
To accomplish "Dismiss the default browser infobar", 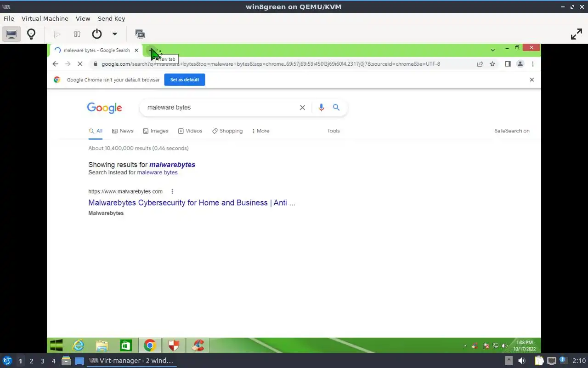I will point(531,80).
